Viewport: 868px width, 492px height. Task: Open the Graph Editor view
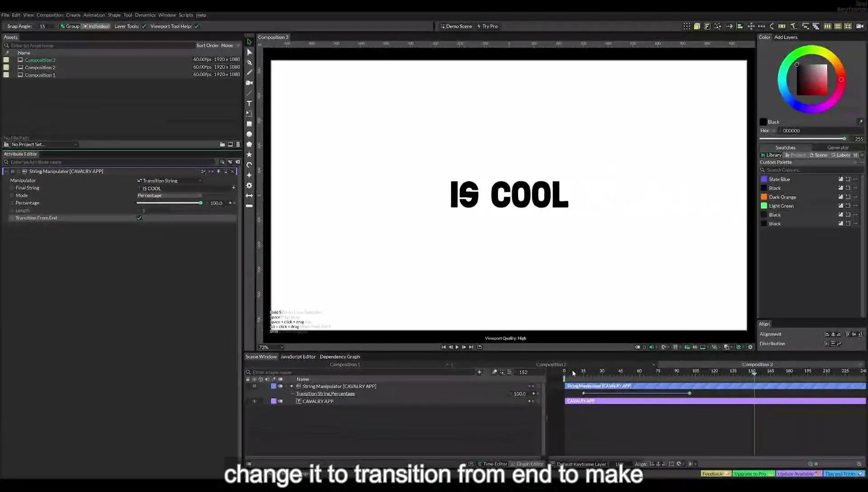click(x=527, y=464)
